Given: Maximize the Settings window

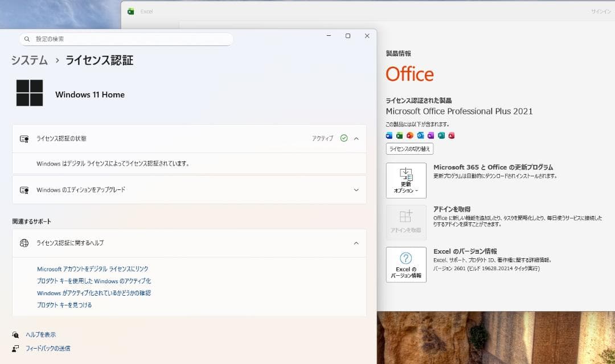Looking at the screenshot, I should [x=347, y=36].
